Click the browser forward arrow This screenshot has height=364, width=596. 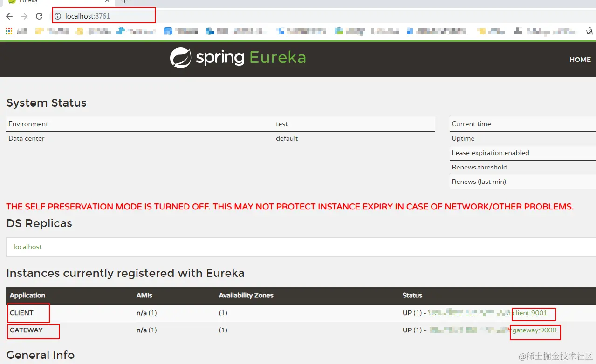click(x=24, y=16)
